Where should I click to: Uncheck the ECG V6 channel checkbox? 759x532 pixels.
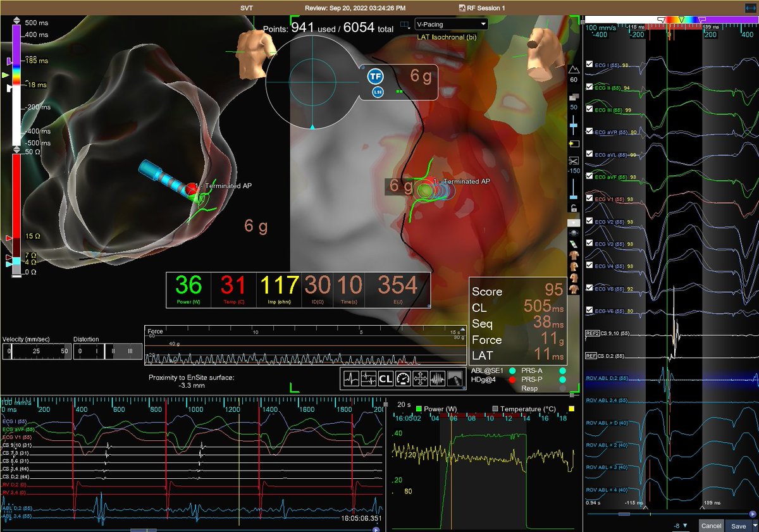click(x=589, y=310)
